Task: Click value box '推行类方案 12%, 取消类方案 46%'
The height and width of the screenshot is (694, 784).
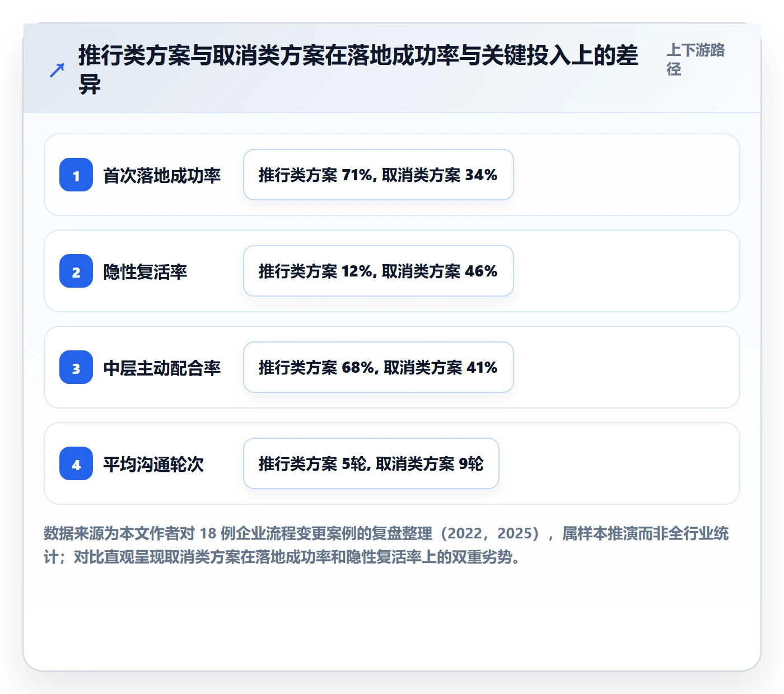Action: pos(379,271)
